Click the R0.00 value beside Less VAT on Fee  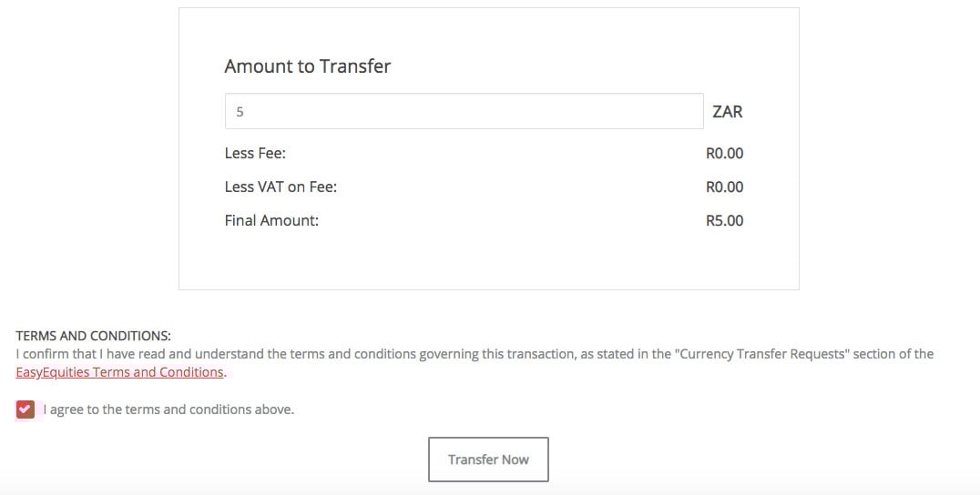[x=724, y=187]
